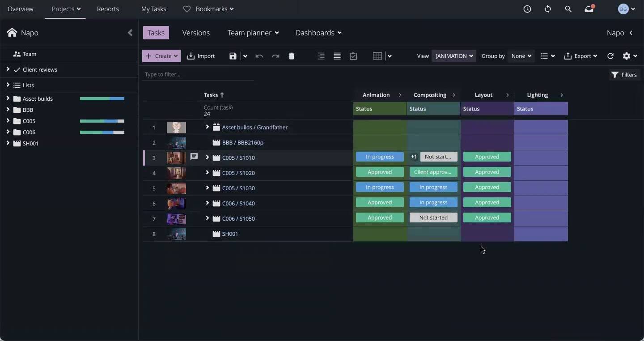Open the Dashboards menu

coord(318,33)
